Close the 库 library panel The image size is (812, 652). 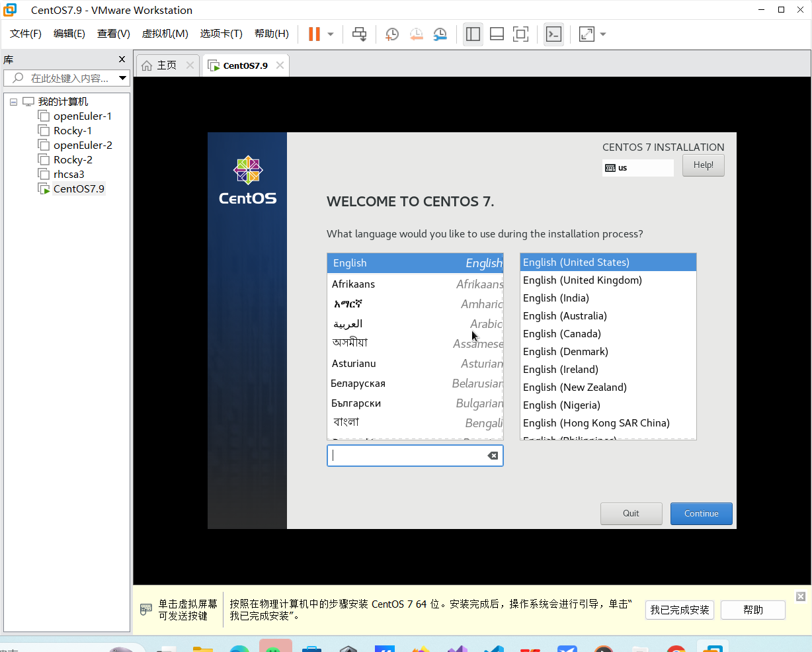pyautogui.click(x=122, y=60)
